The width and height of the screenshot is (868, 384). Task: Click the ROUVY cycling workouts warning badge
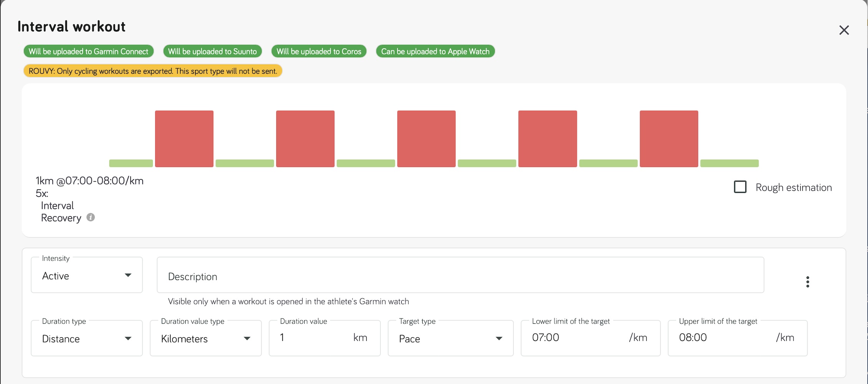click(153, 71)
